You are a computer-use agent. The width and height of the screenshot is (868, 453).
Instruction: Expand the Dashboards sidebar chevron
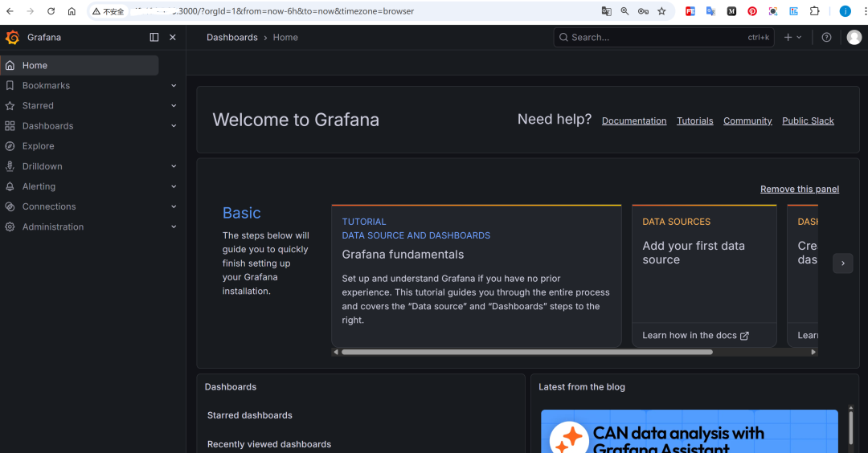pyautogui.click(x=174, y=126)
